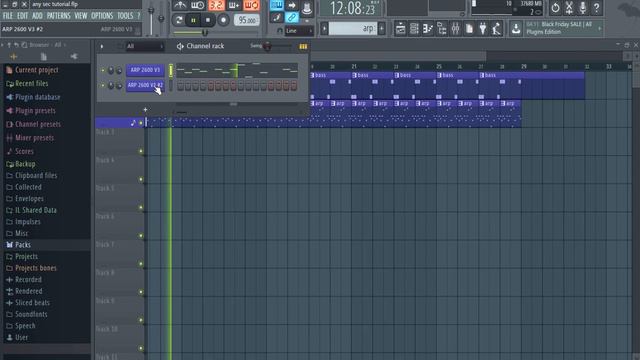
Task: Click the pattern/song mode switch button
Action: [x=179, y=20]
